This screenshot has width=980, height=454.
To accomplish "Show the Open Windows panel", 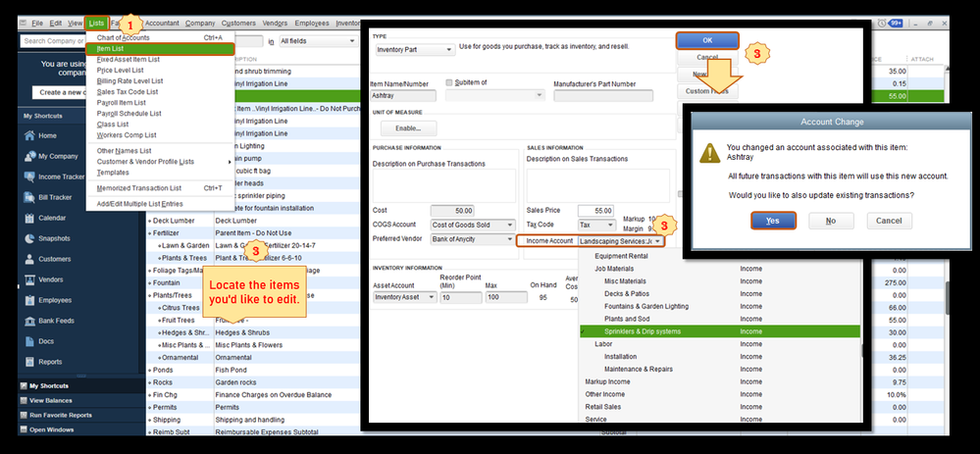I will [51, 429].
